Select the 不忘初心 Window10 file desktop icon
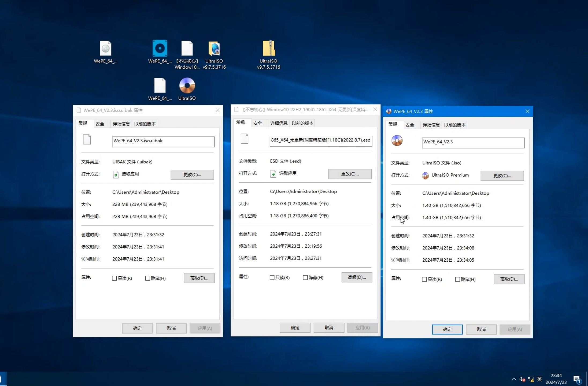The image size is (588, 386). pos(187,49)
